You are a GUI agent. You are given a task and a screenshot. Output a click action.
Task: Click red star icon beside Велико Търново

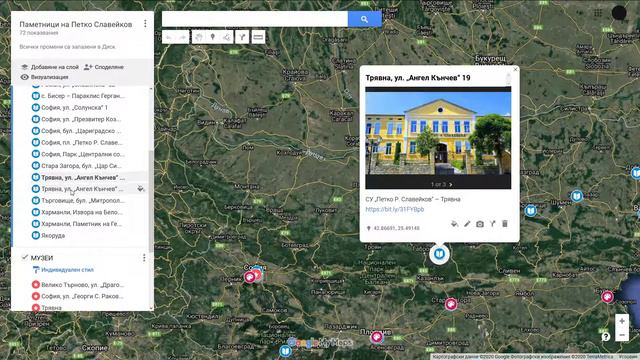coord(36,284)
